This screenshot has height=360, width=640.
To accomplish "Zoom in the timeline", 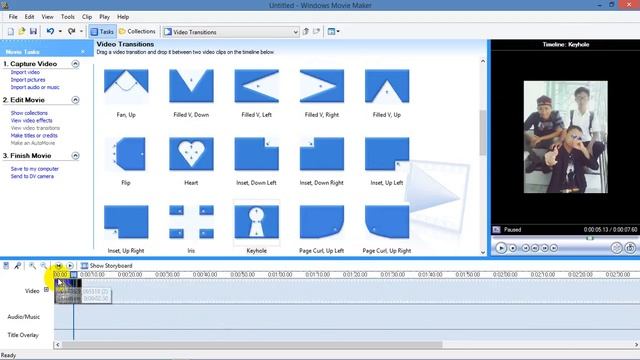I will [32, 266].
